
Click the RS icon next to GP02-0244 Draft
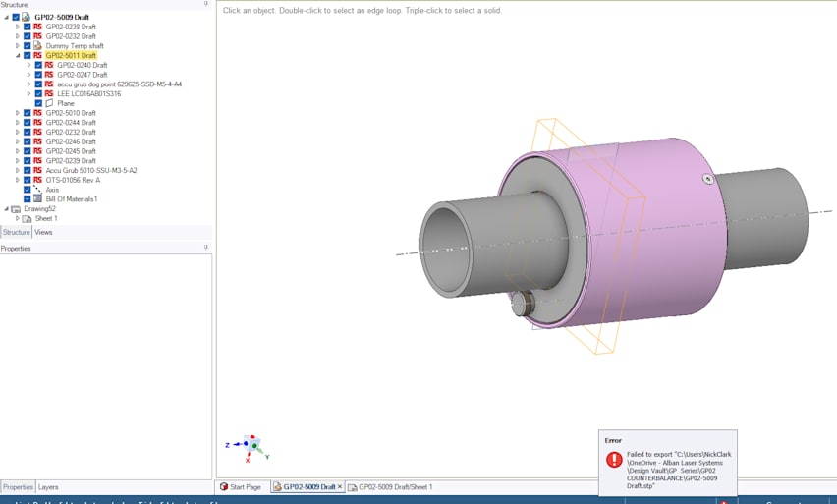coord(37,123)
